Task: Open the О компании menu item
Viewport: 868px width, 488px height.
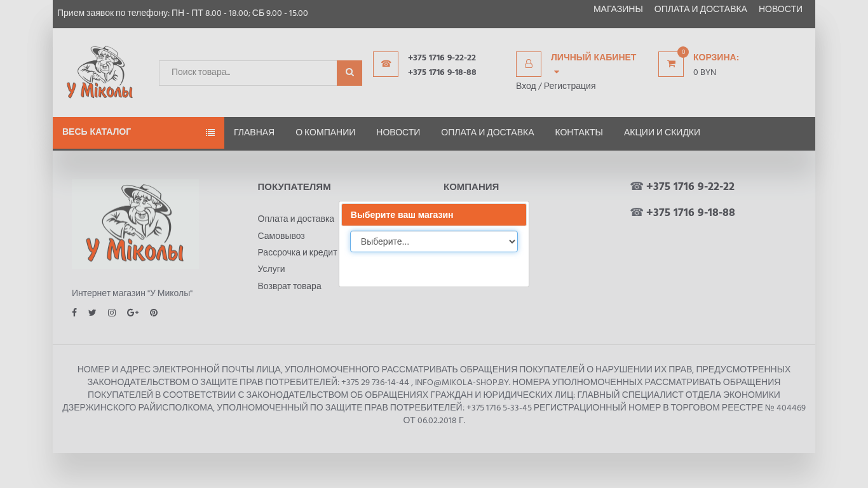Action: (325, 132)
